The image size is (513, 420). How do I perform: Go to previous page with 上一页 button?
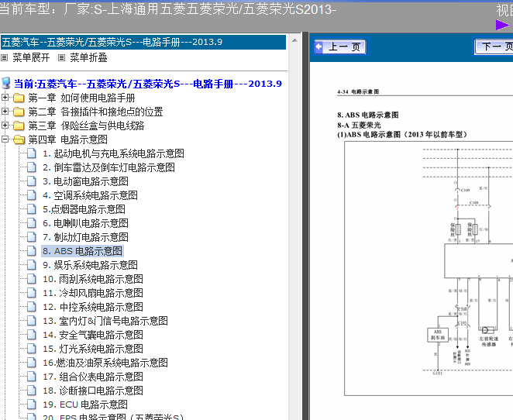coord(340,46)
